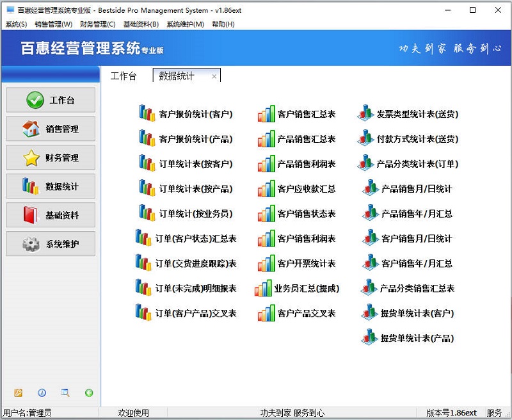The height and width of the screenshot is (420, 512).
Task: Open the 帮助(H) menu
Action: 223,24
